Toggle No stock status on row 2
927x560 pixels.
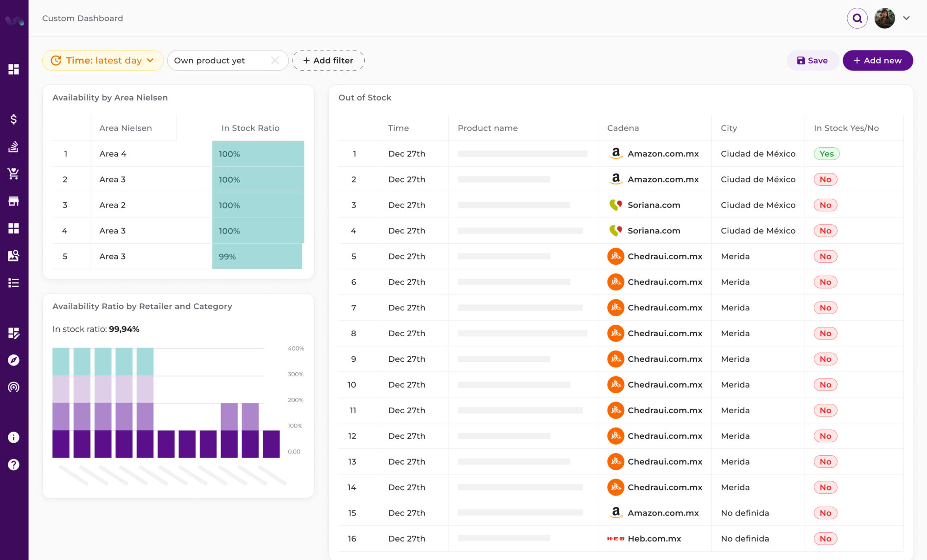(825, 179)
